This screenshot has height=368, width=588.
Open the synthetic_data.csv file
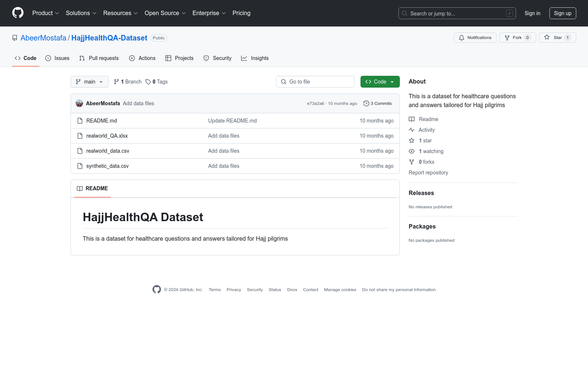click(107, 166)
